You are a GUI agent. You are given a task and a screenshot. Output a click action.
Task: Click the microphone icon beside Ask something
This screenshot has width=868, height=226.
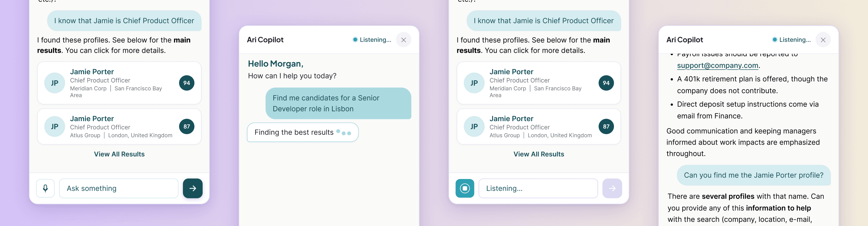click(x=45, y=188)
